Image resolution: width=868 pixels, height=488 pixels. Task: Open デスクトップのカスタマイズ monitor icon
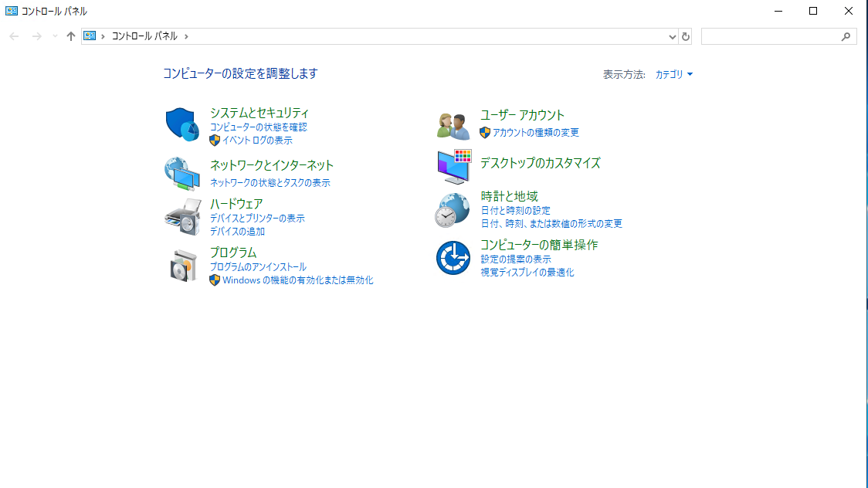click(x=453, y=165)
